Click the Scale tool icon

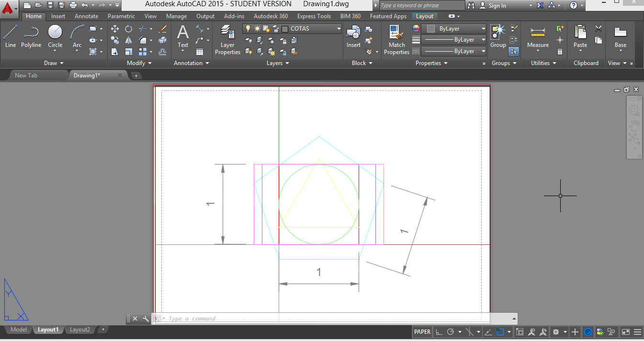coord(128,52)
